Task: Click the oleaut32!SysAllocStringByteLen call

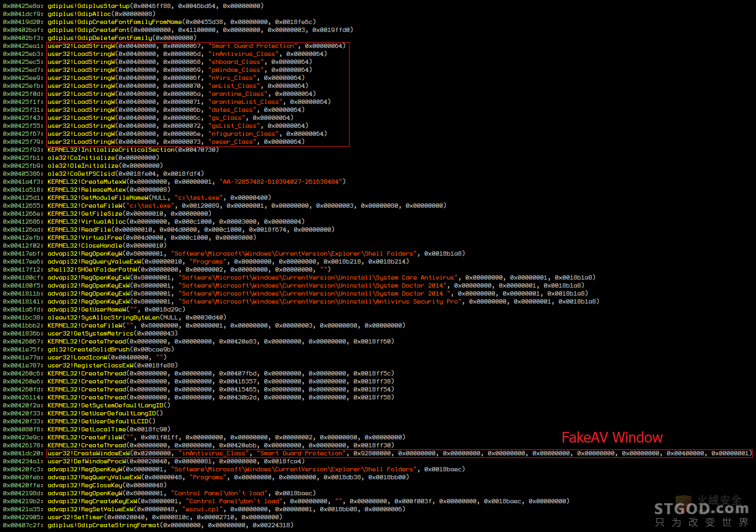Action: pyautogui.click(x=115, y=317)
